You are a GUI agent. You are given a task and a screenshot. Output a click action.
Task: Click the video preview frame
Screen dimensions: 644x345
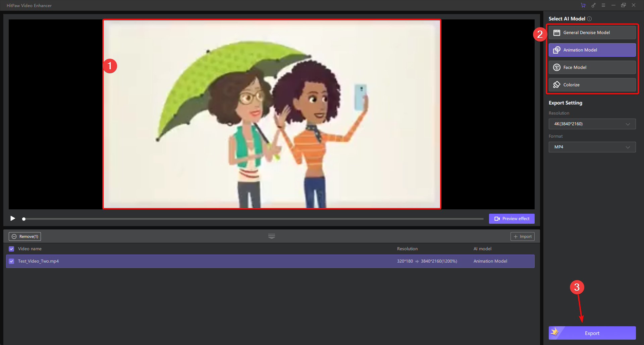pos(272,114)
